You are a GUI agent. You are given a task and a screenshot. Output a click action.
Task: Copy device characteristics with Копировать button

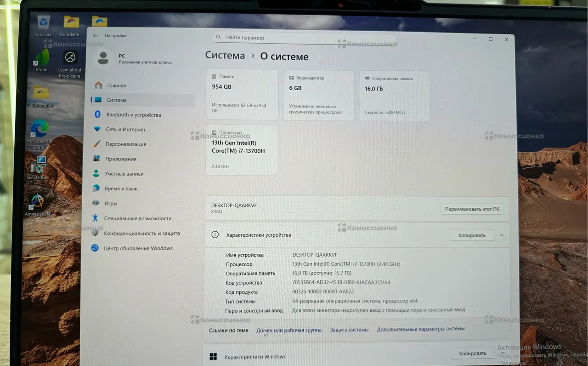(x=472, y=235)
